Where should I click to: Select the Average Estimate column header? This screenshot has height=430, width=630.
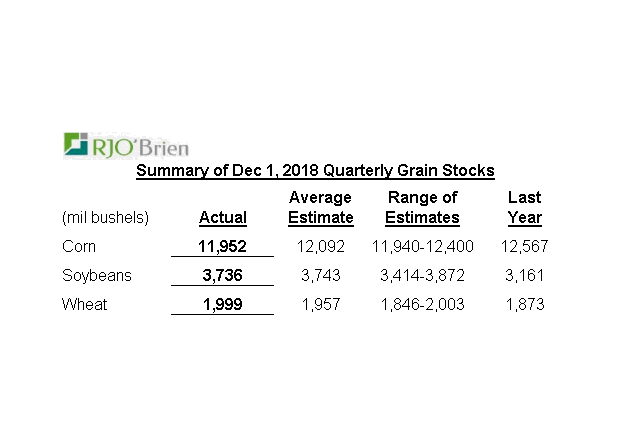pyautogui.click(x=321, y=208)
